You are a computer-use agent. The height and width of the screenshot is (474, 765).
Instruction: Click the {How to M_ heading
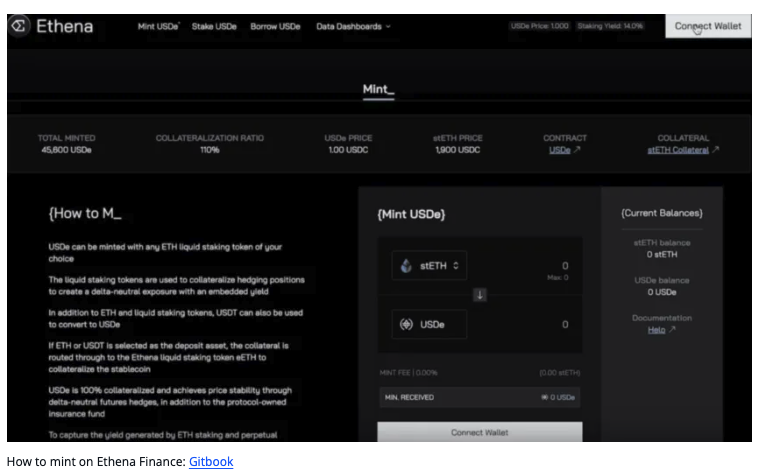tap(85, 214)
